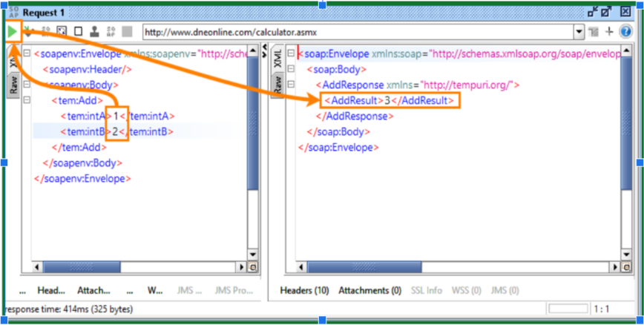Click the grey cancel request square

click(127, 32)
